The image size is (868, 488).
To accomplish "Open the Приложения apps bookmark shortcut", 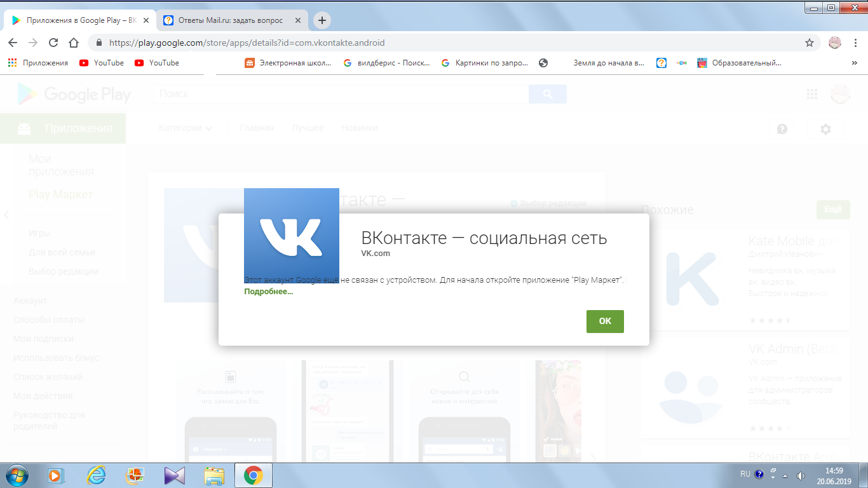I will click(x=37, y=63).
